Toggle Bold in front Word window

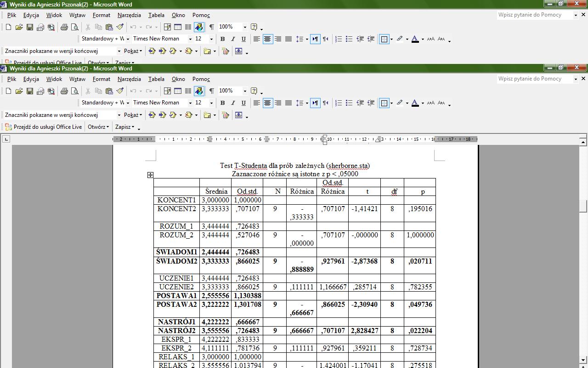click(x=222, y=103)
